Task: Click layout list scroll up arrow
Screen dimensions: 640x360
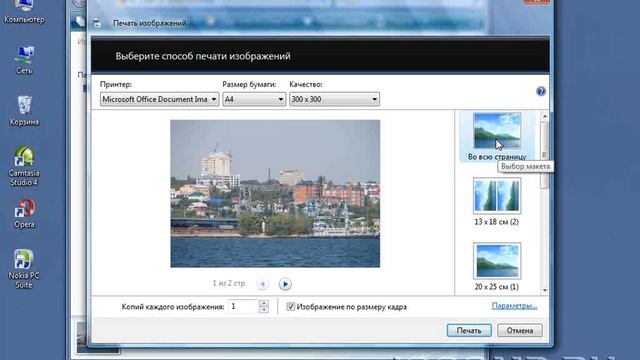Action: point(544,116)
